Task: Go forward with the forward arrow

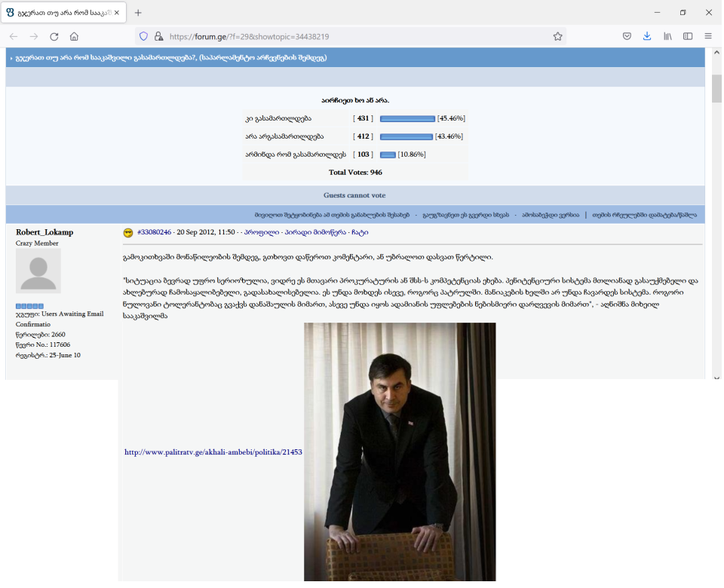Action: coord(34,36)
